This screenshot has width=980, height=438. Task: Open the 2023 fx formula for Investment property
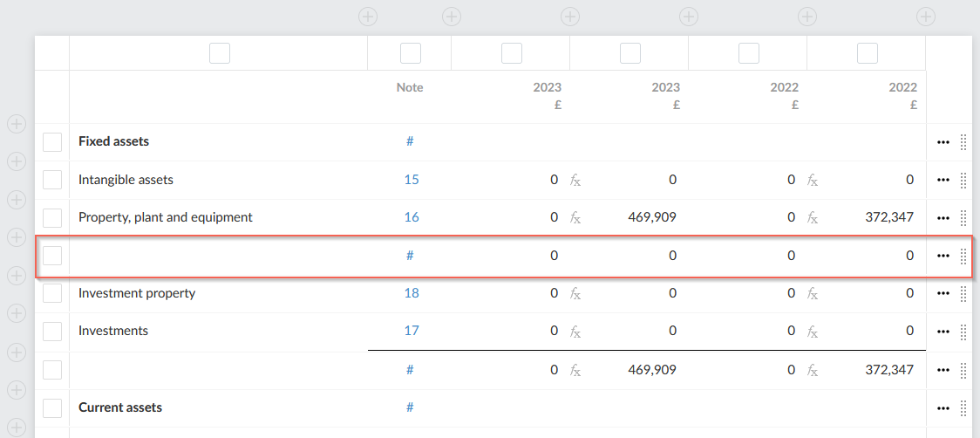coord(575,293)
